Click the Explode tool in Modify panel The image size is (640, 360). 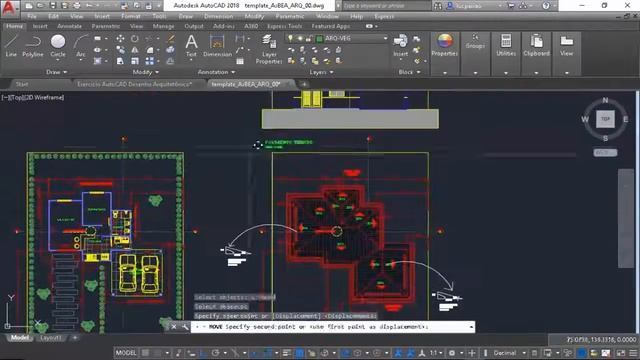171,50
